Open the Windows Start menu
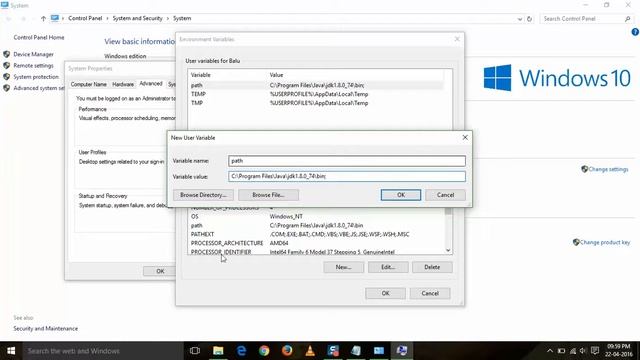This screenshot has width=640, height=360. click(11, 351)
